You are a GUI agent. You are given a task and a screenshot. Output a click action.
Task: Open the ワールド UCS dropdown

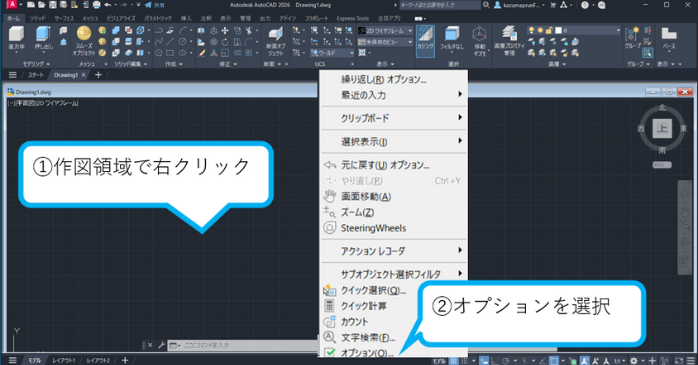click(332, 53)
